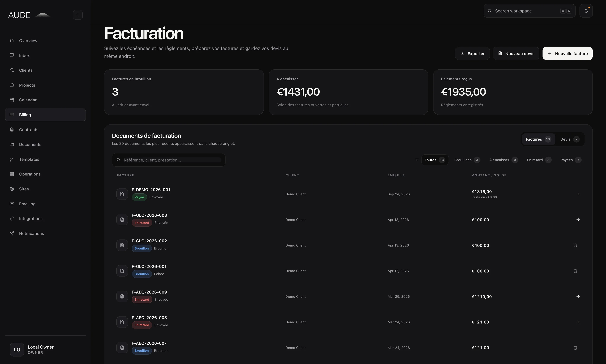Focus the Search workspace field
606x364 pixels.
coord(530,11)
